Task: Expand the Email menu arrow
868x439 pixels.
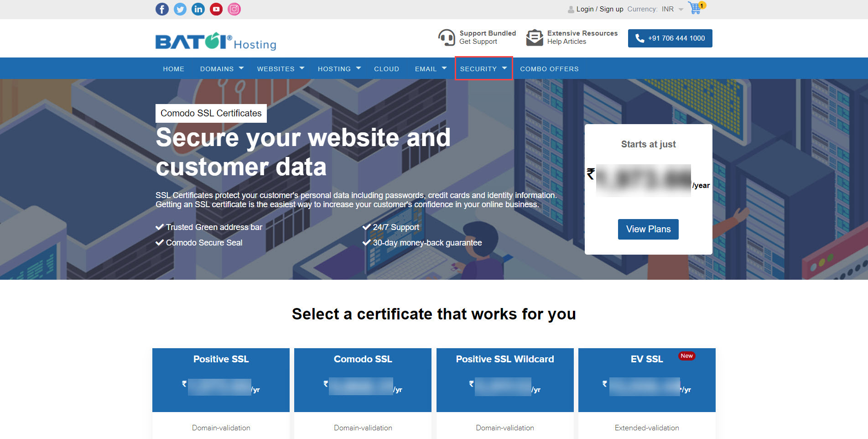Action: click(444, 68)
